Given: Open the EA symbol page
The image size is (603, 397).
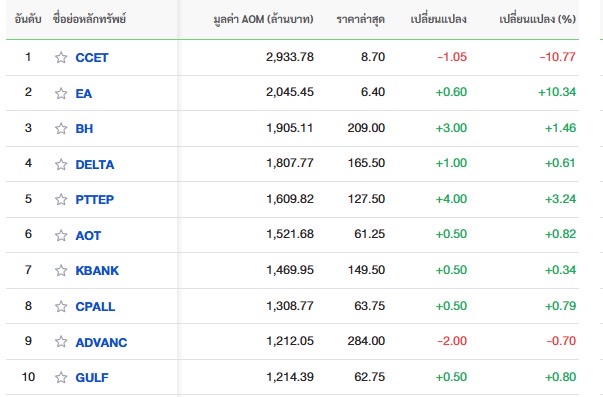Looking at the screenshot, I should tap(83, 93).
